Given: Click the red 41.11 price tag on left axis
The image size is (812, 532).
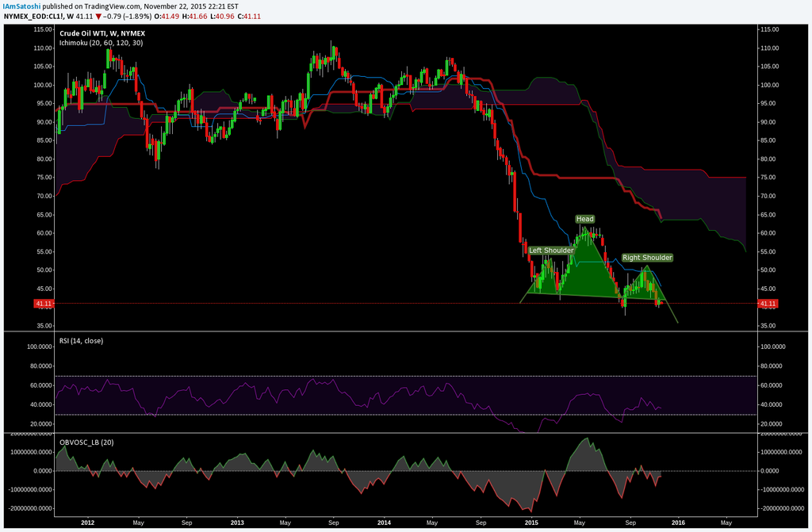Looking at the screenshot, I should (44, 303).
